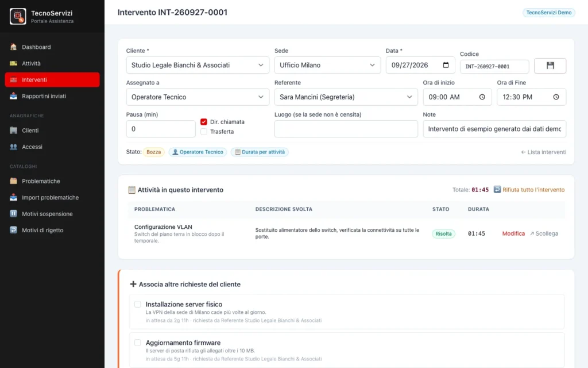Screen dimensions: 588x368
Task: Open the Sede Ufficio Milano dropdown
Action: click(327, 65)
